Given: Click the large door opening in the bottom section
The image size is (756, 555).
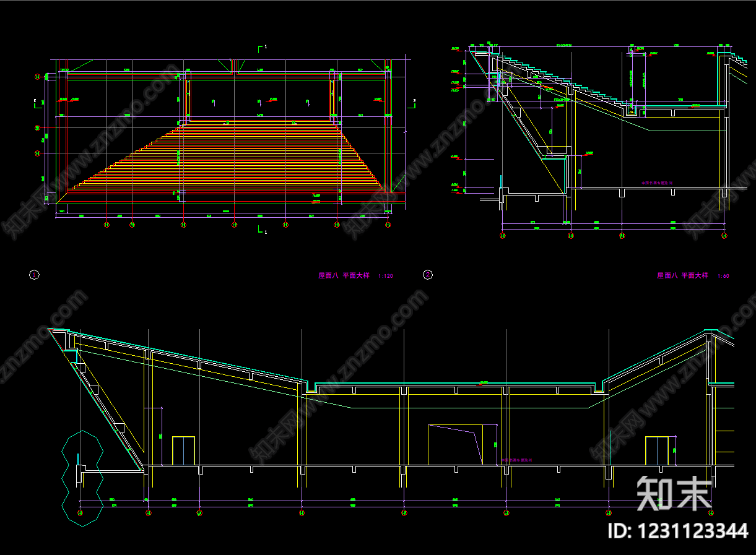Looking at the screenshot, I should pos(463,444).
